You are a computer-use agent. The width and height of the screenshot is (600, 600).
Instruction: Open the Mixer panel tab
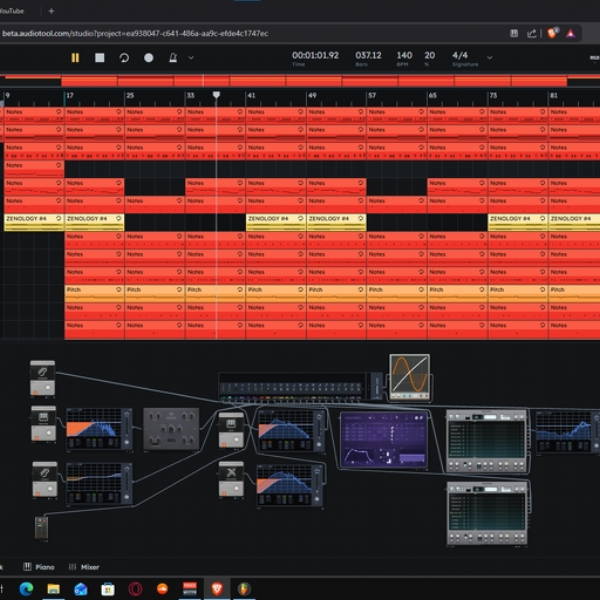click(84, 567)
